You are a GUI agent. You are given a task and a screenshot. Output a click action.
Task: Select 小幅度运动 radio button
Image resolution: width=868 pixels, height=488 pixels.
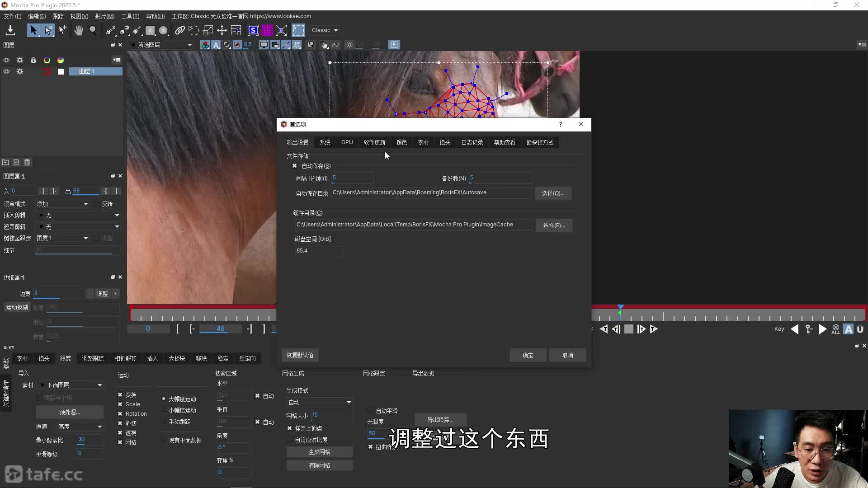[x=164, y=410]
